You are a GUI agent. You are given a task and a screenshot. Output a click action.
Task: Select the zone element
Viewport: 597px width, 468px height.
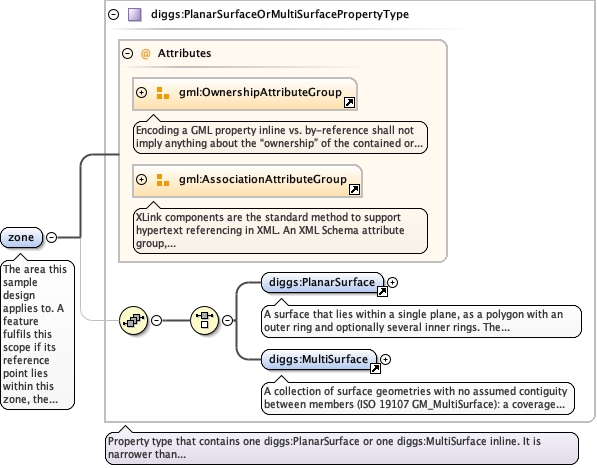[x=21, y=237]
